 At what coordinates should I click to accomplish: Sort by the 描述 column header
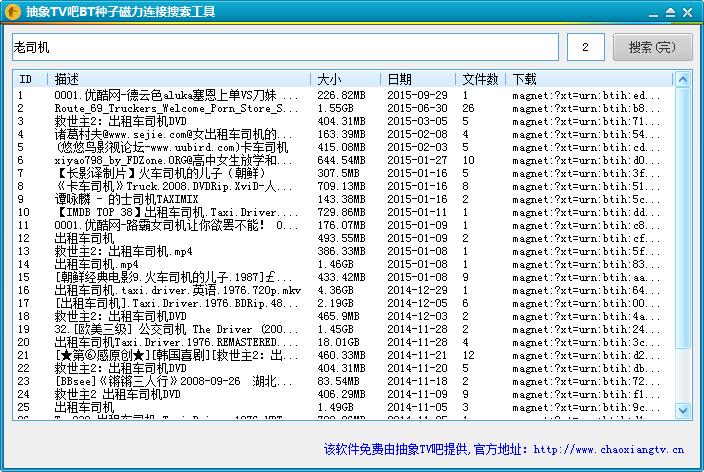[x=179, y=79]
